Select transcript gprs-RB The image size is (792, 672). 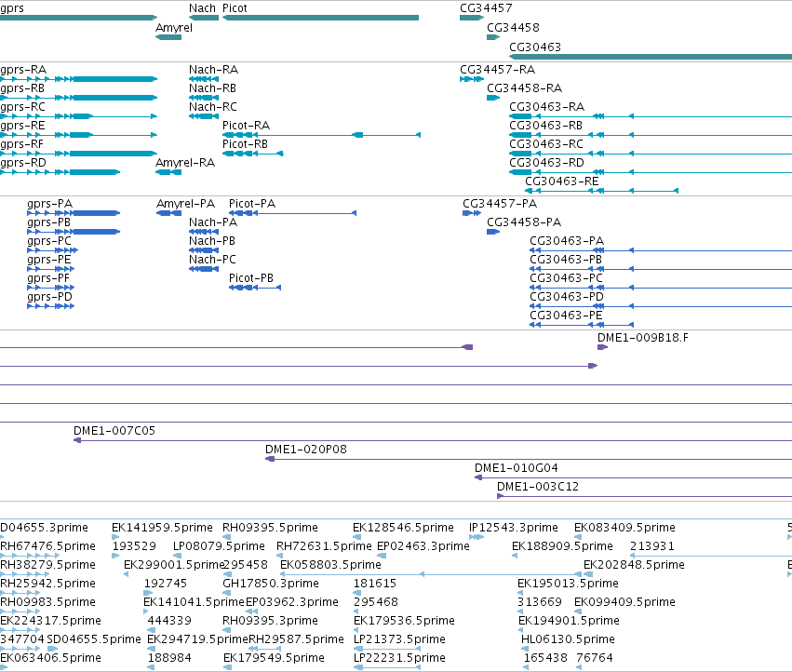pos(78,98)
